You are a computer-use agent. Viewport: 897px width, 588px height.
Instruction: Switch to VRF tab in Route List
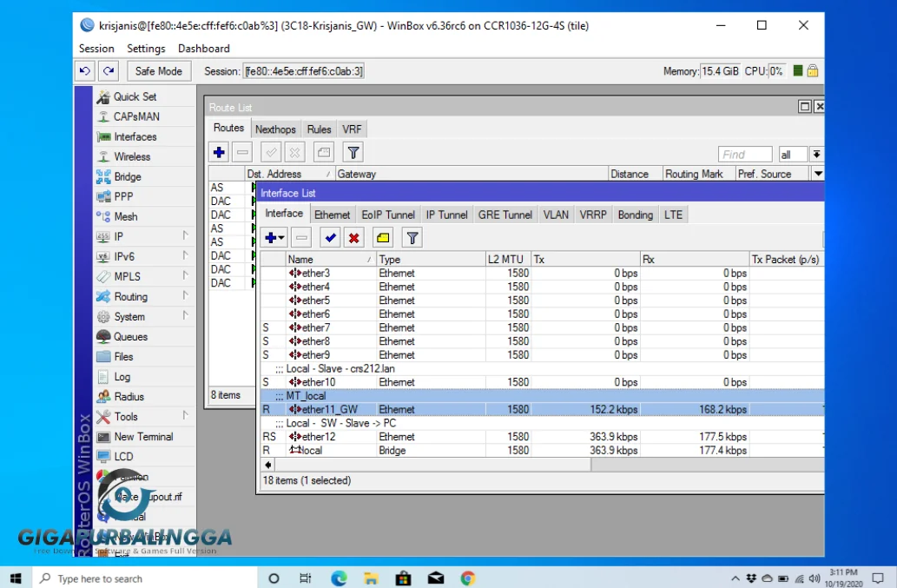click(x=352, y=129)
